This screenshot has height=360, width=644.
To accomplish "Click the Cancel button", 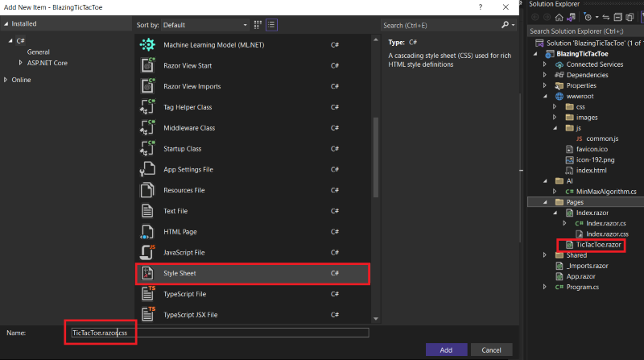I will 491,350.
